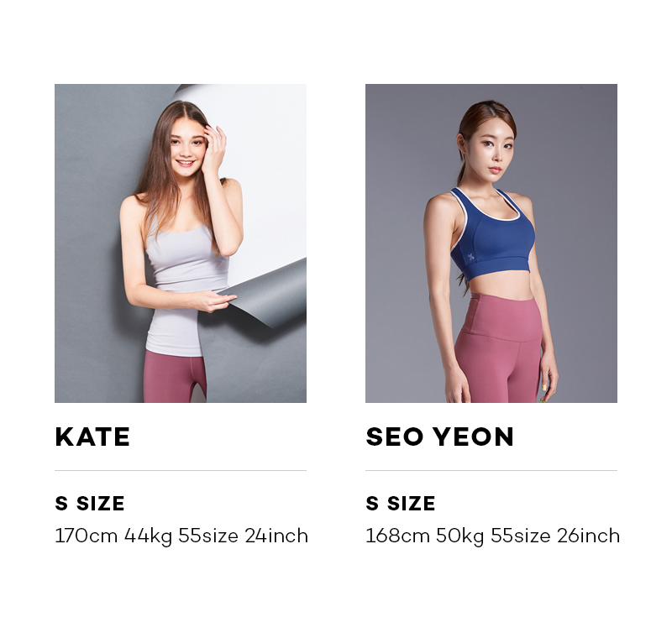This screenshot has height=638, width=672.
Task: Select S SIZE label under Kate
Action: 90,504
